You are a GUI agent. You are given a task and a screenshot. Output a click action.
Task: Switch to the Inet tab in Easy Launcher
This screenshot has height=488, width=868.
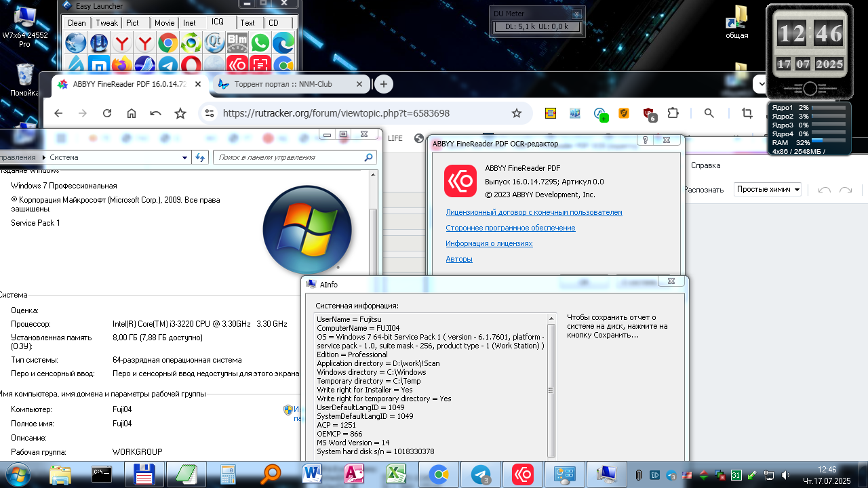pyautogui.click(x=189, y=22)
